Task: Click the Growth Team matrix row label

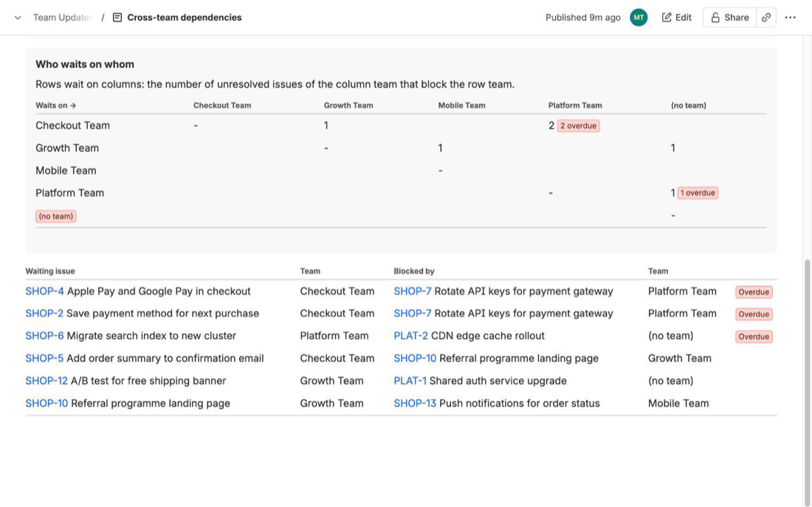Action: click(x=67, y=148)
